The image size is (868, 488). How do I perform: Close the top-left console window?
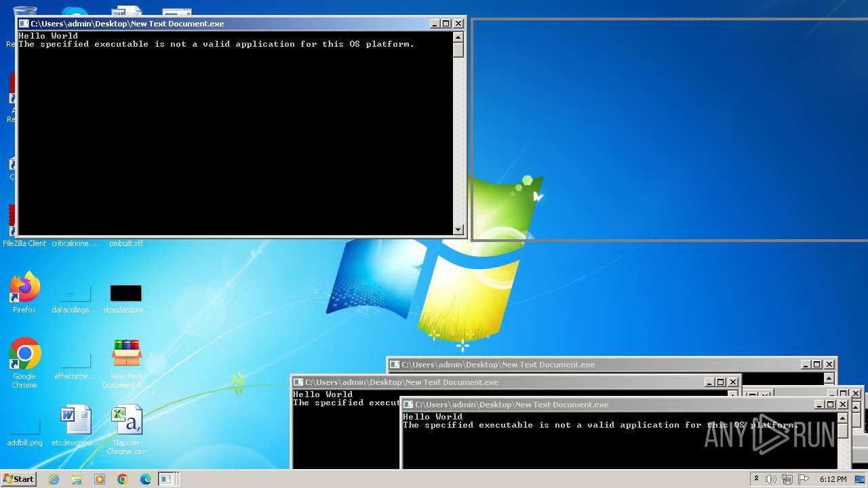458,24
